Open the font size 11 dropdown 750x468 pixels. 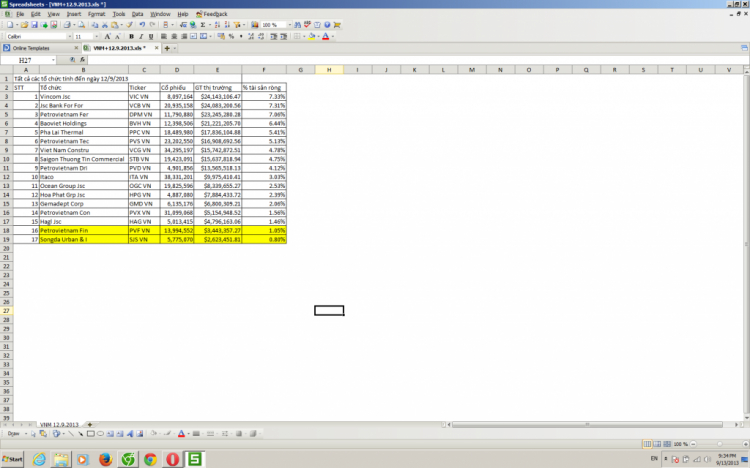tap(97, 36)
